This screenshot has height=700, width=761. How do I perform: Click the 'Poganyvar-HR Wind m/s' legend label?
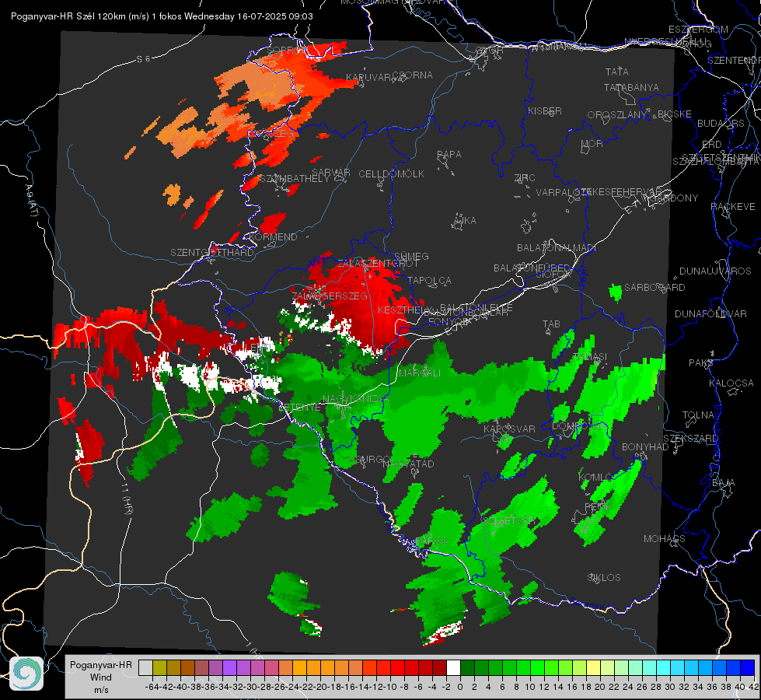[x=101, y=677]
